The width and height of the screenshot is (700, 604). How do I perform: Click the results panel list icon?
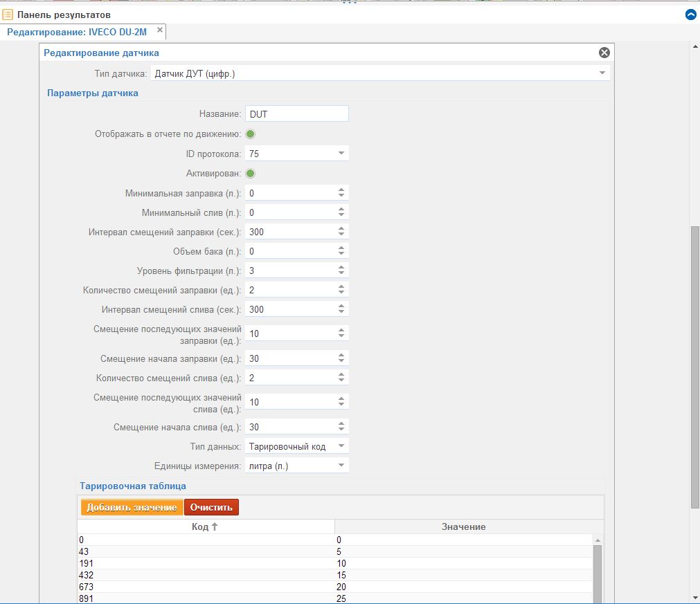8,15
